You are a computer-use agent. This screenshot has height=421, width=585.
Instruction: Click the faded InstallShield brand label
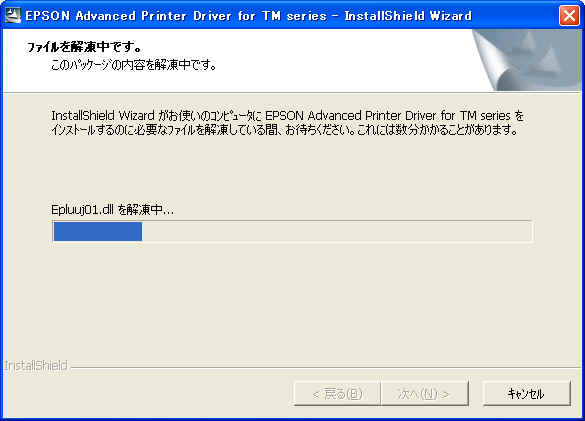36,365
